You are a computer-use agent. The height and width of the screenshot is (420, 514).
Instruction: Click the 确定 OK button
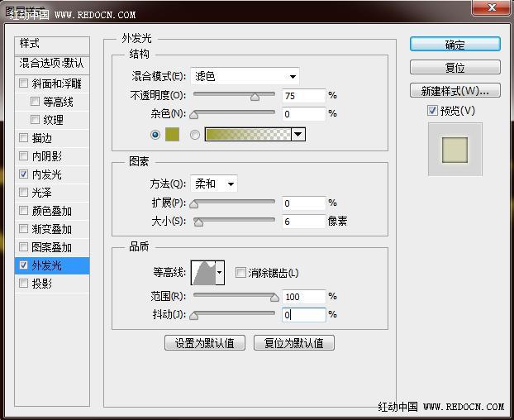(x=455, y=45)
